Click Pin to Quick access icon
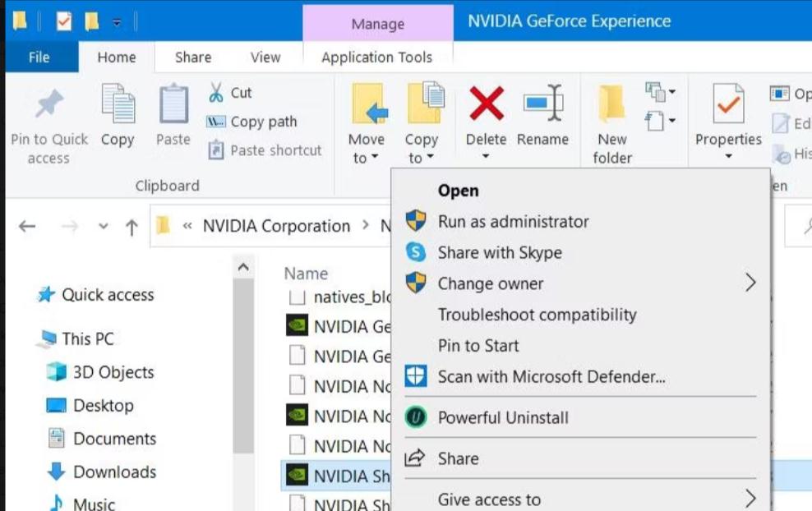Image resolution: width=812 pixels, height=511 pixels. pyautogui.click(x=48, y=104)
